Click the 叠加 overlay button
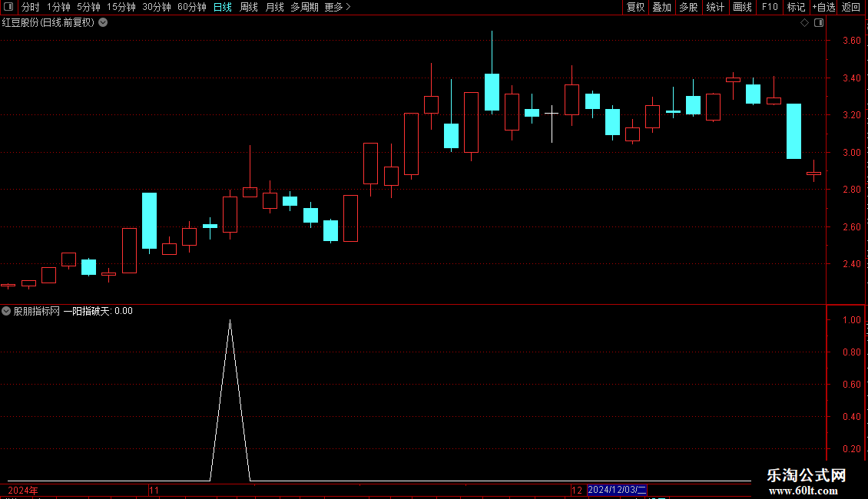 (x=661, y=7)
